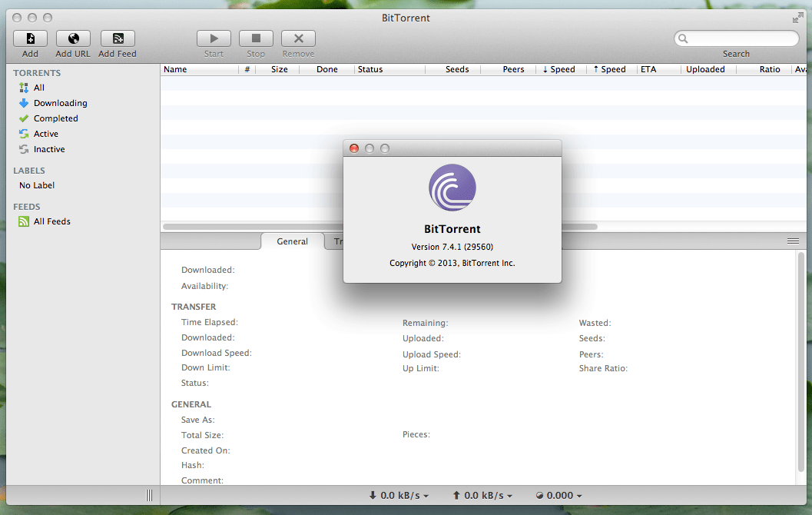Viewport: 812px width, 515px height.
Task: Click the fullscreen arrows icon in the title bar
Action: pyautogui.click(x=797, y=18)
